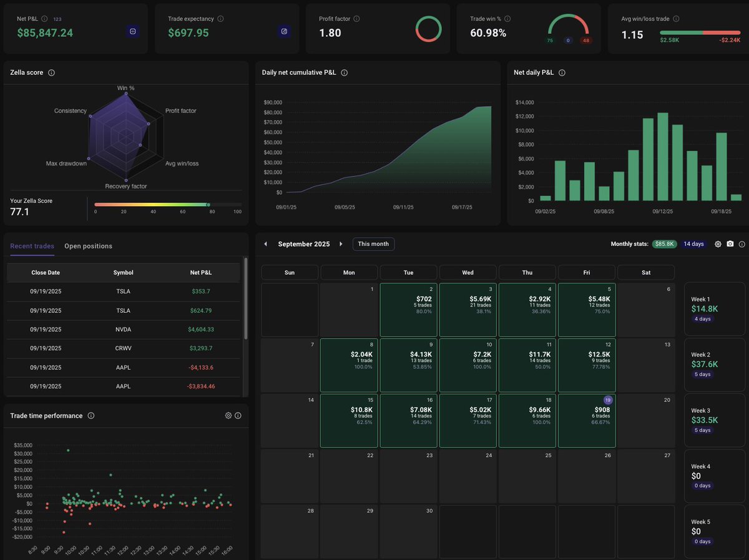Click the Week 4 summary card

tap(715, 476)
